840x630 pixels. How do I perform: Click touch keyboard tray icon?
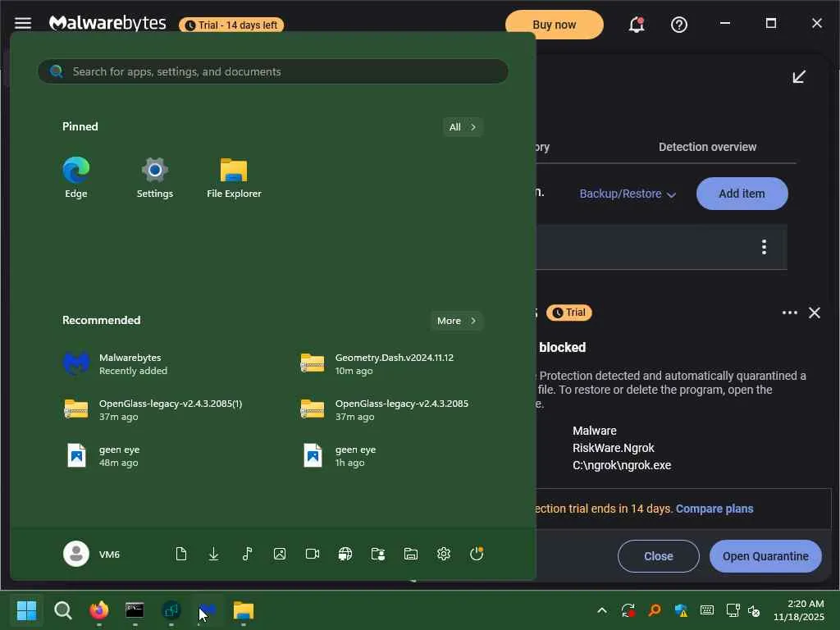706,610
